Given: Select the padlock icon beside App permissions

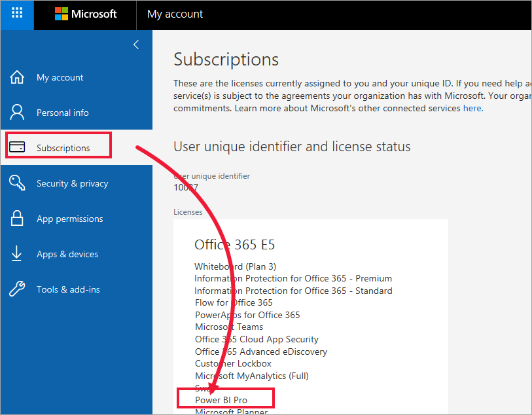Looking at the screenshot, I should [x=16, y=219].
